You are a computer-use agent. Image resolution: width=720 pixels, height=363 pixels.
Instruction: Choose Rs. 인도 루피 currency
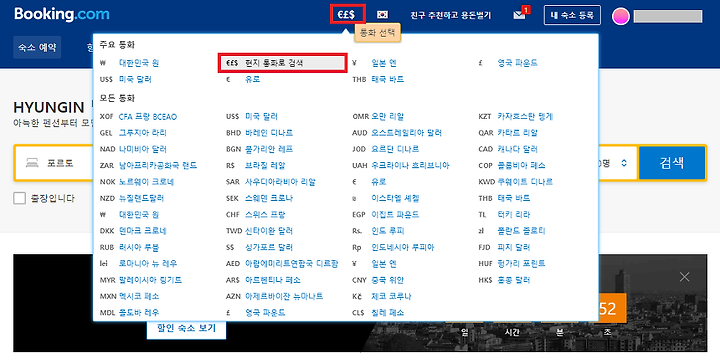378,231
